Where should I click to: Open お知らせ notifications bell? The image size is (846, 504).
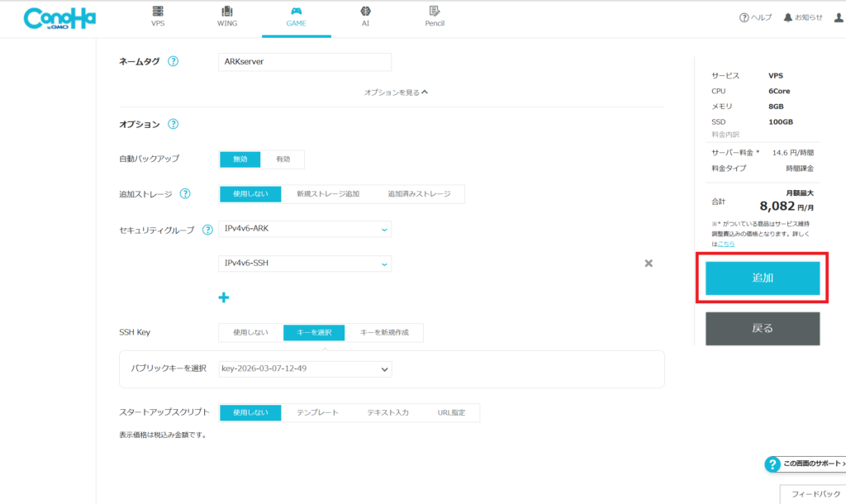coord(802,17)
